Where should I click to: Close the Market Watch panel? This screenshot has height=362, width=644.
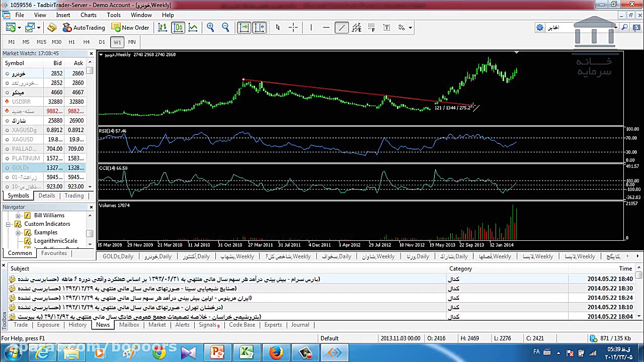tap(91, 53)
